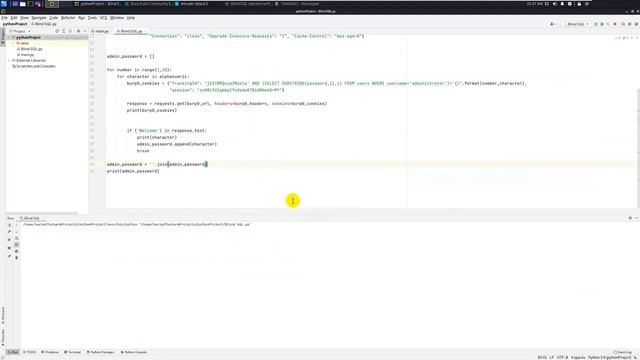Open the Refactor menu
This screenshot has width=640, height=360.
[68, 18]
